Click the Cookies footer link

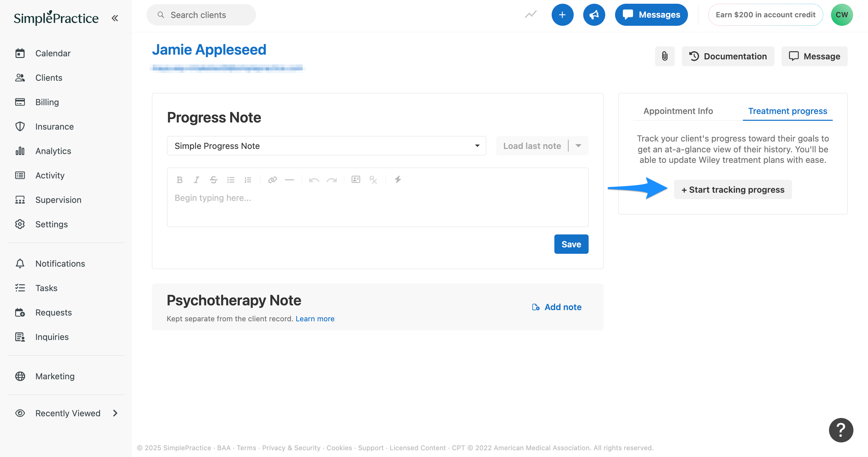click(339, 448)
